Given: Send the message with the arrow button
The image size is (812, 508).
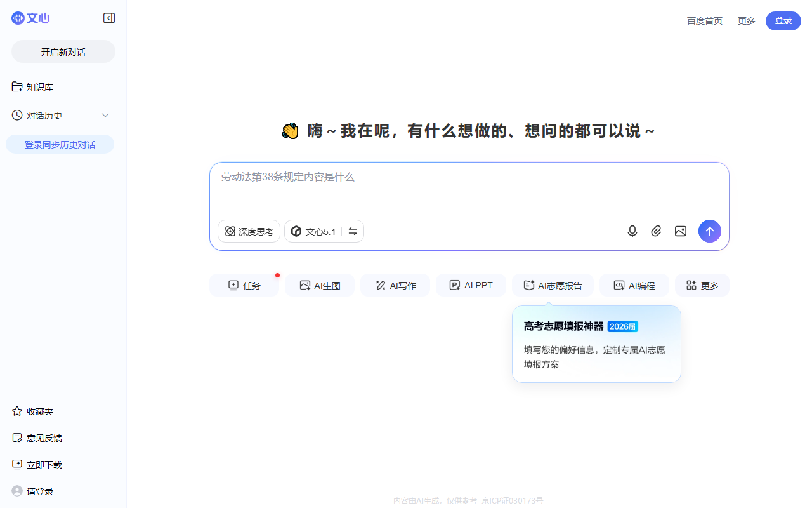Looking at the screenshot, I should click(710, 231).
